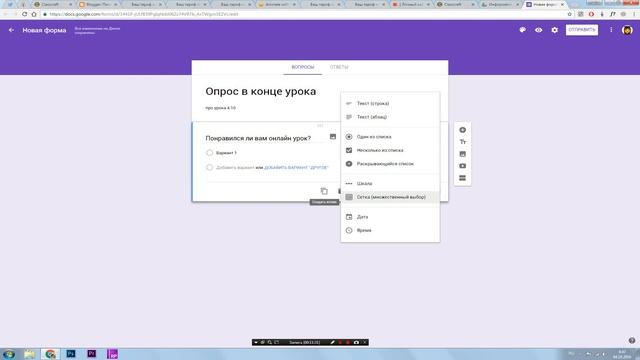Open the help question-mark icon

pyautogui.click(x=632, y=340)
